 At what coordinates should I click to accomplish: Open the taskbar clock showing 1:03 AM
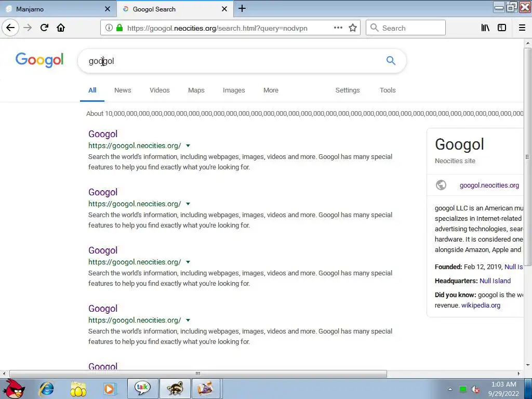coord(504,389)
